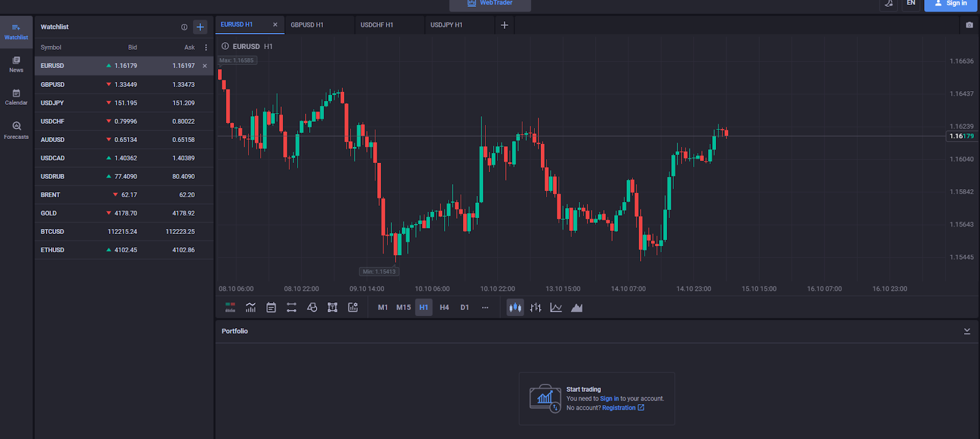Image resolution: width=980 pixels, height=439 pixels.
Task: Open the drawing shapes tool in toolbar
Action: (312, 307)
